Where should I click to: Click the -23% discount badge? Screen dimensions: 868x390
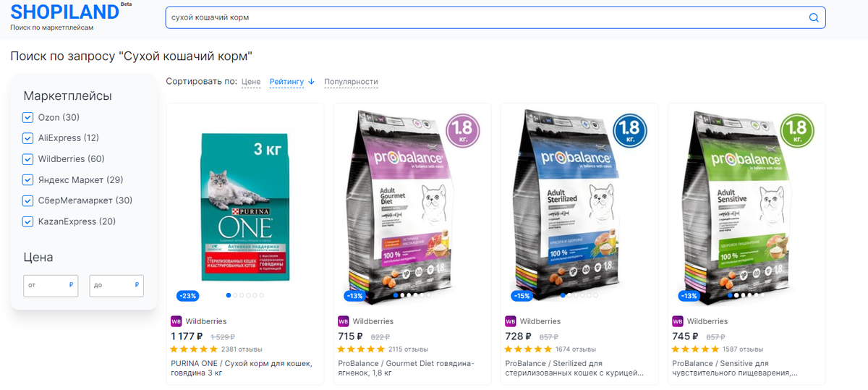187,295
